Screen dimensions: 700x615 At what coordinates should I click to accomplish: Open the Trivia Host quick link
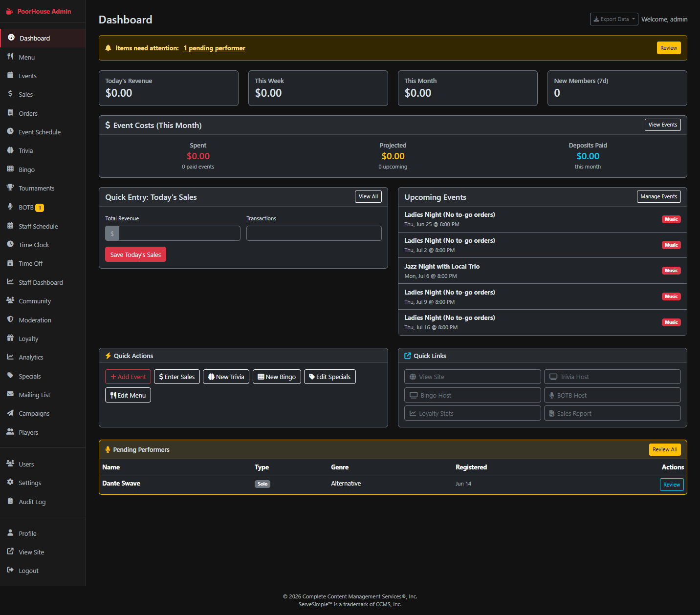coord(612,377)
